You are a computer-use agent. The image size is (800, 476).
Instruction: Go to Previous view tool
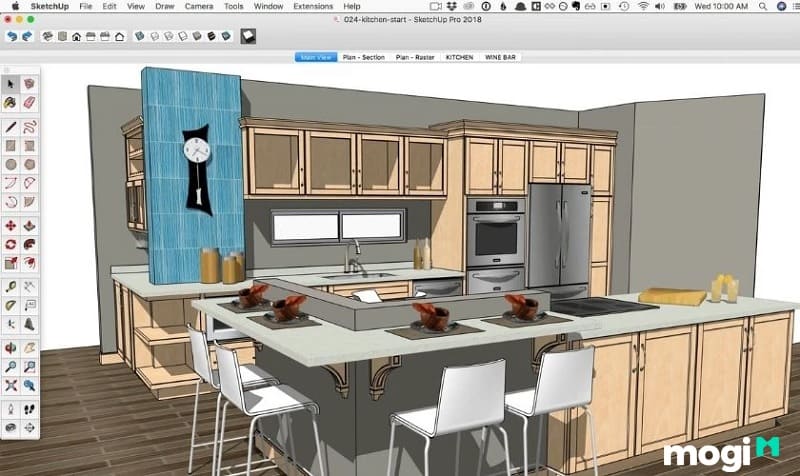coord(30,385)
